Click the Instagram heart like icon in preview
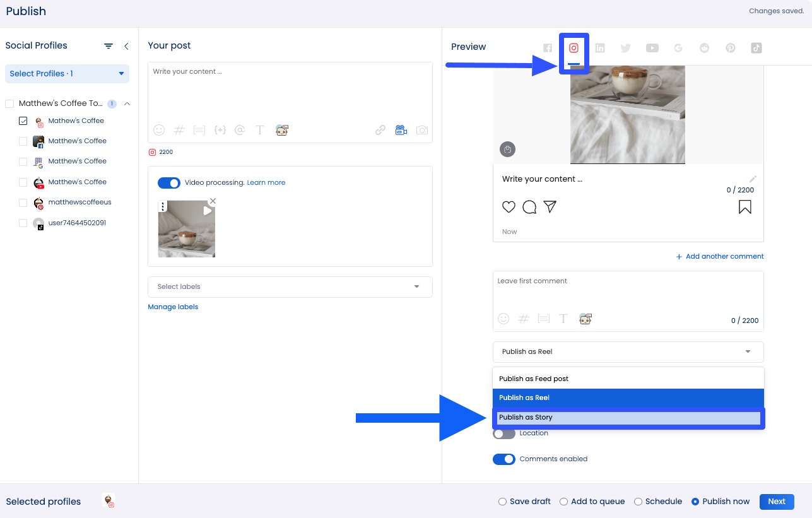Viewport: 812px width, 518px height. coord(509,207)
